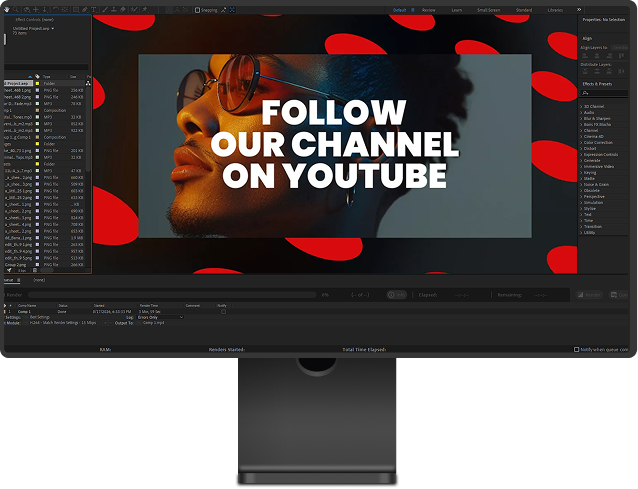Switch to the Small Screen workspace
Image resolution: width=638 pixels, height=489 pixels.
coord(488,10)
